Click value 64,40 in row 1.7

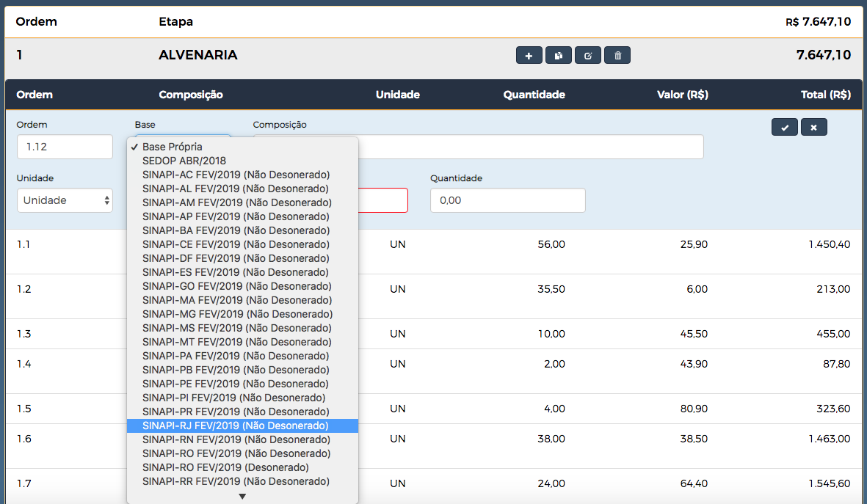[694, 483]
